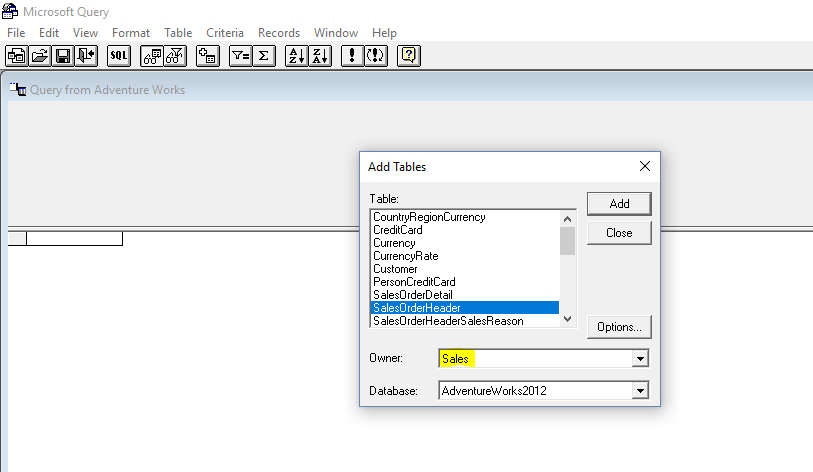Click the Help question mark icon
This screenshot has width=813, height=472.
[409, 56]
